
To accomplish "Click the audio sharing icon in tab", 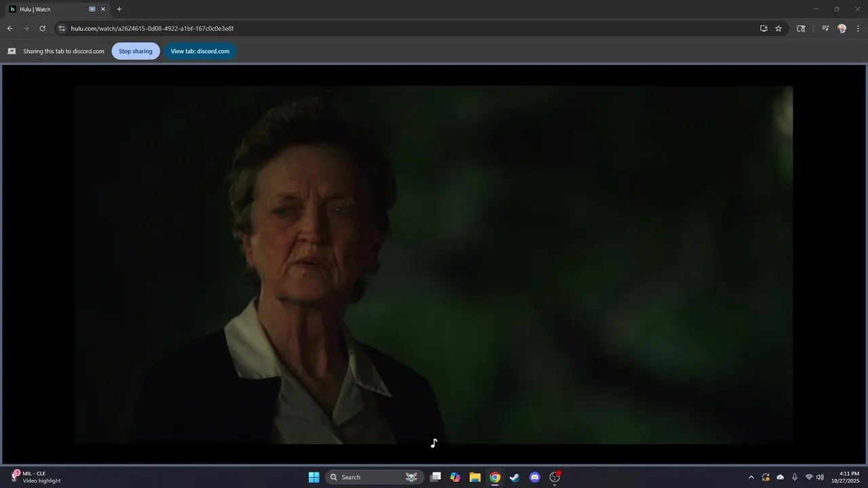I will (92, 9).
